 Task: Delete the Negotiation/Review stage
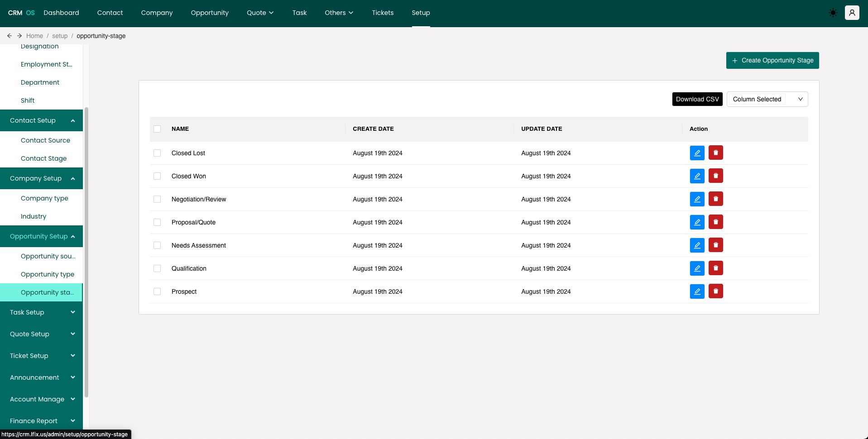click(715, 199)
